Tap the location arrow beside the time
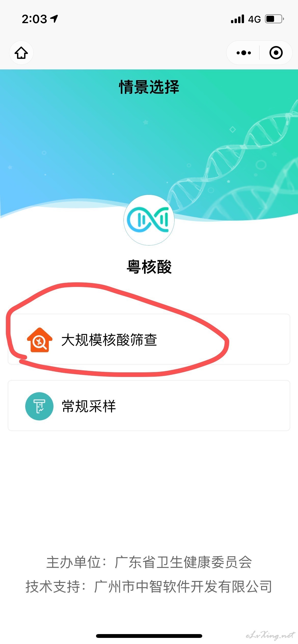The width and height of the screenshot is (298, 644). pyautogui.click(x=54, y=19)
